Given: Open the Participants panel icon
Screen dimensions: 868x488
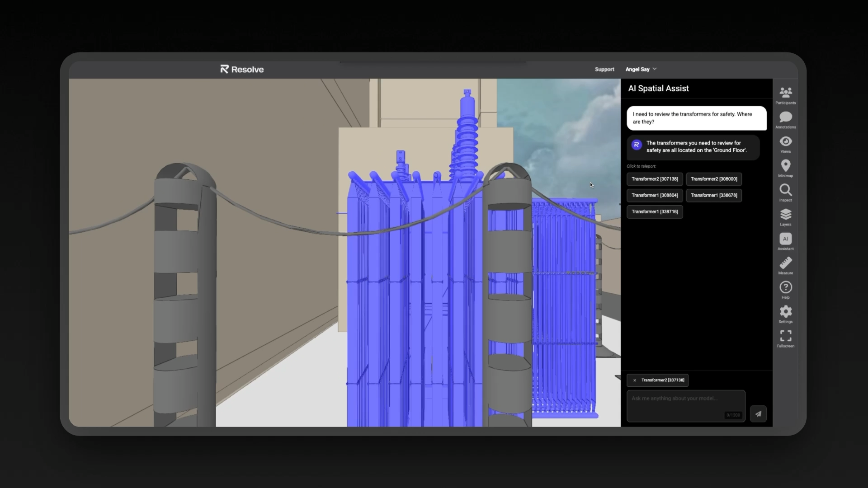Looking at the screenshot, I should [x=785, y=93].
